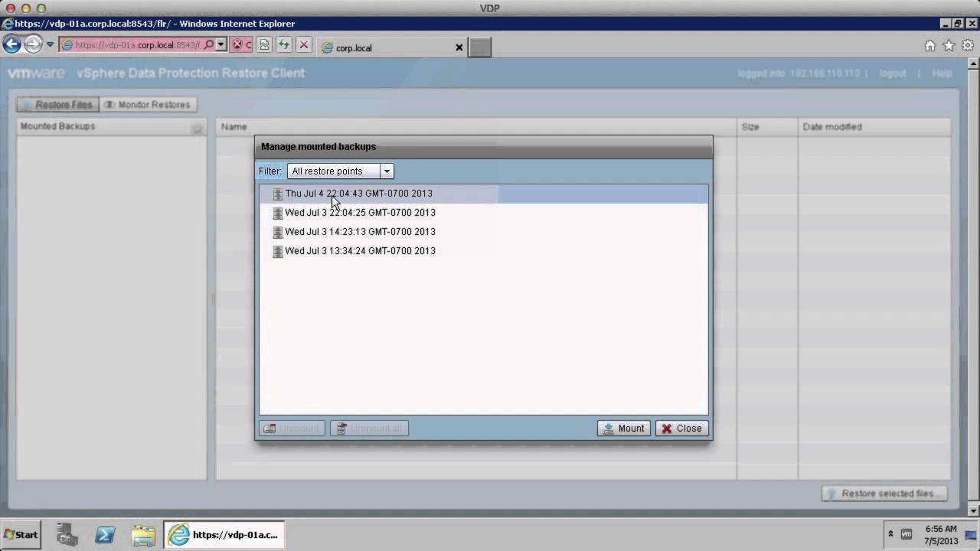Click the address bar search magnifier
Image resolution: width=980 pixels, height=551 pixels.
pyautogui.click(x=209, y=44)
